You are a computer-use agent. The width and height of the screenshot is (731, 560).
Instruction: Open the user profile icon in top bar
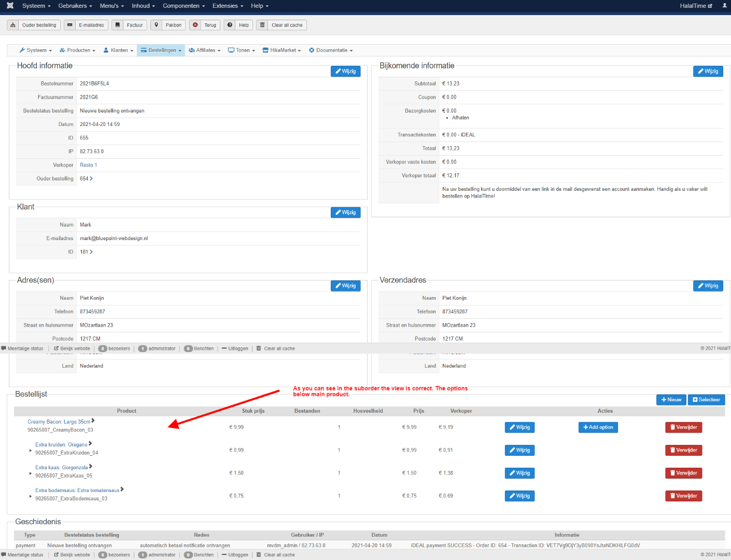724,6
